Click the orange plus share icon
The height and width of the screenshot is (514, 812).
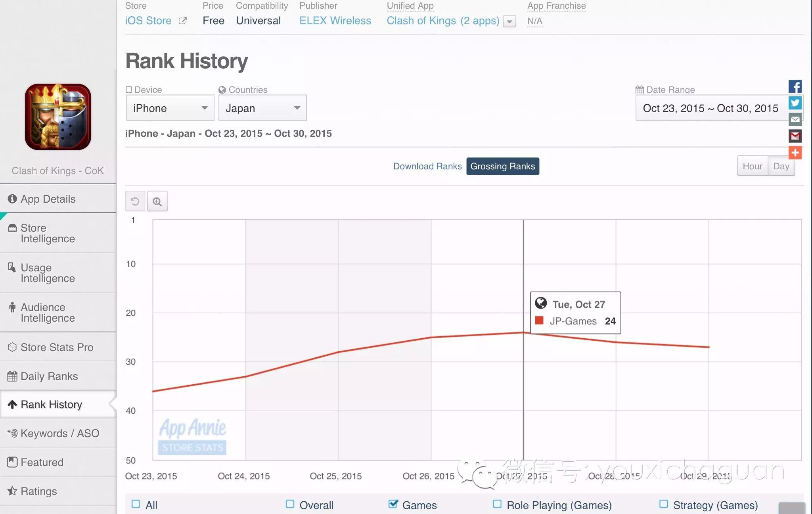coord(795,153)
